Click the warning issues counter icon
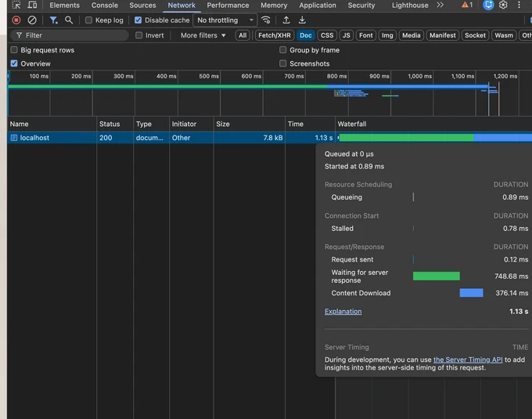532x419 pixels. [467, 5]
